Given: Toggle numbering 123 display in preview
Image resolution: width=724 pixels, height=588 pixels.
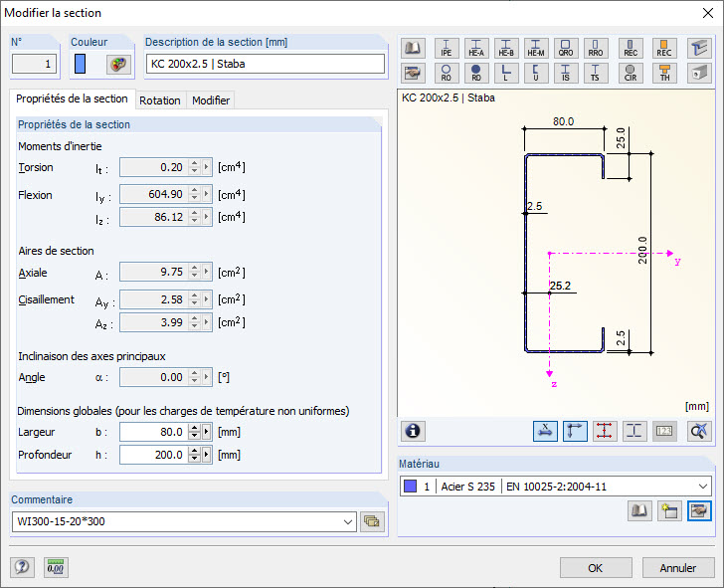Looking at the screenshot, I should pos(664,431).
